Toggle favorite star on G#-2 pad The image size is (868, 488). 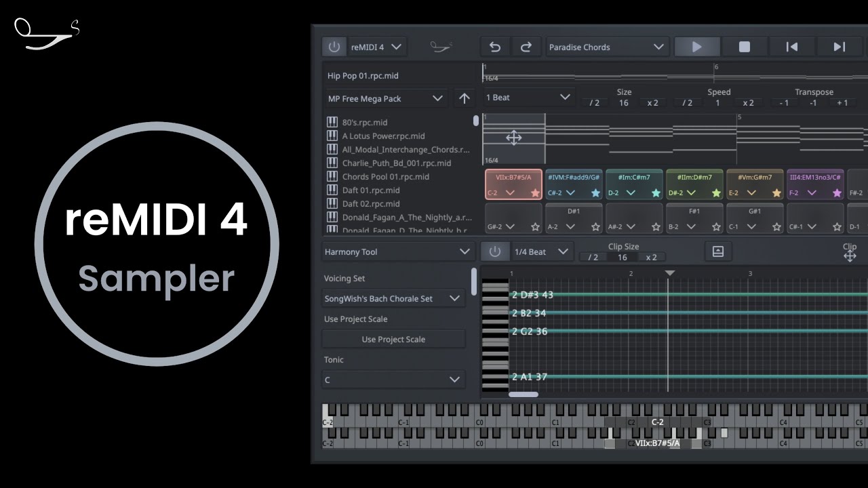tap(535, 227)
